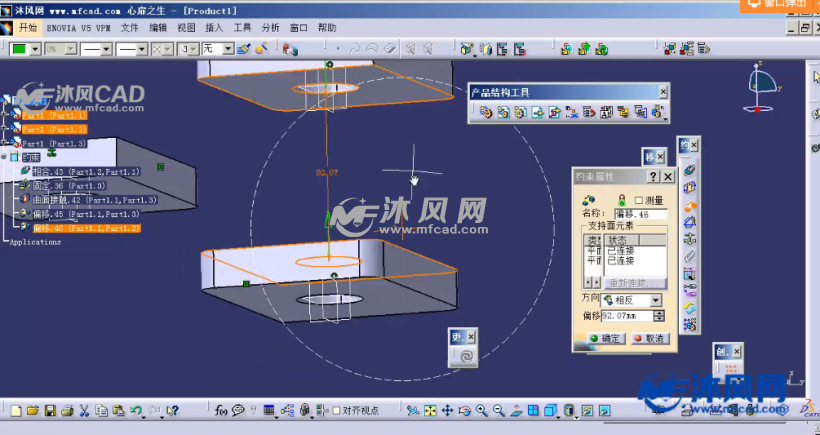The height and width of the screenshot is (435, 820).
Task: Click the Quick Constraint icon
Action: pos(690,273)
